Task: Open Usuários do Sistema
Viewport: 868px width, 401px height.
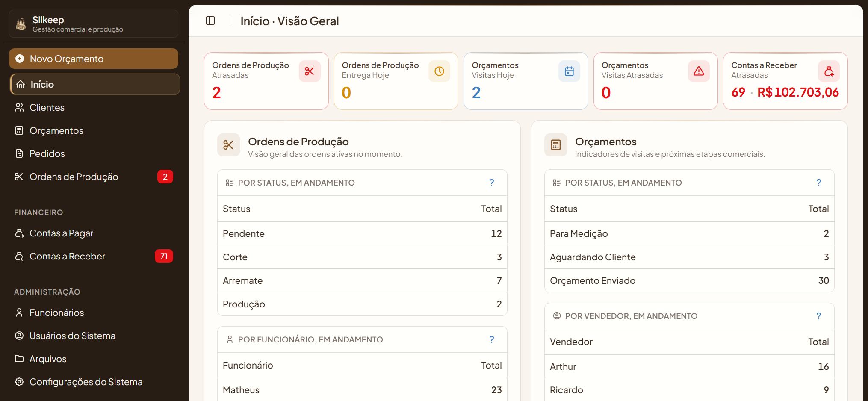Action: [94, 336]
